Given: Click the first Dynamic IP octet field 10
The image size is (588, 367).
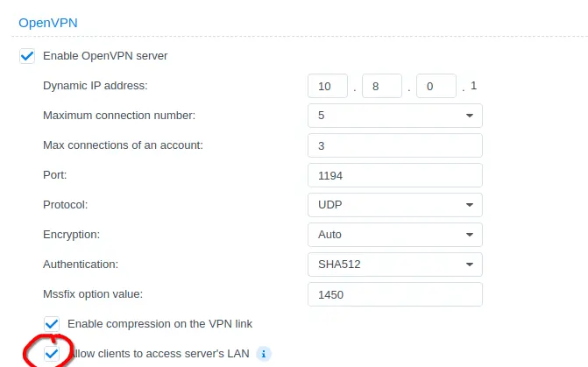Looking at the screenshot, I should 328,86.
